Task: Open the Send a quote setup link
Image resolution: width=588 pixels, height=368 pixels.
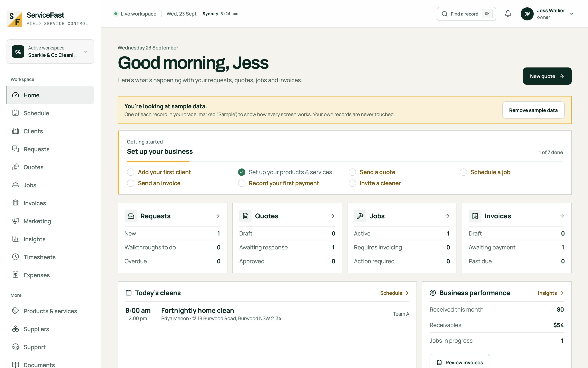Action: coord(377,172)
